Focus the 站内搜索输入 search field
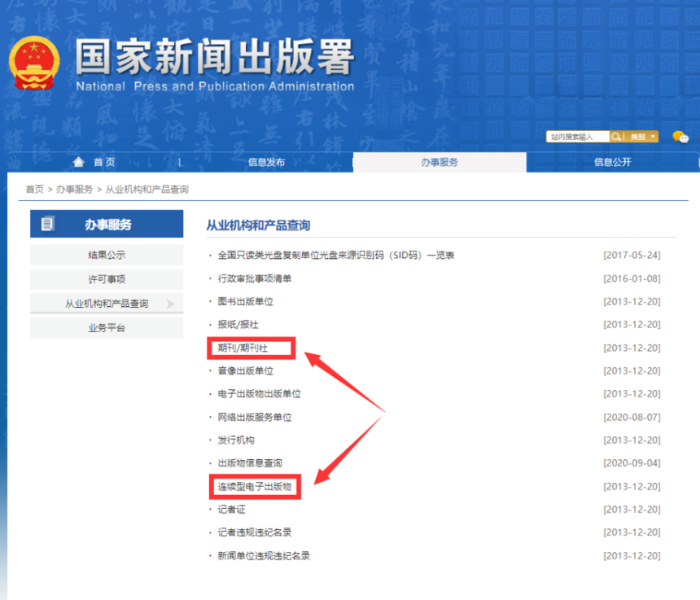The height and width of the screenshot is (600, 700). (578, 137)
